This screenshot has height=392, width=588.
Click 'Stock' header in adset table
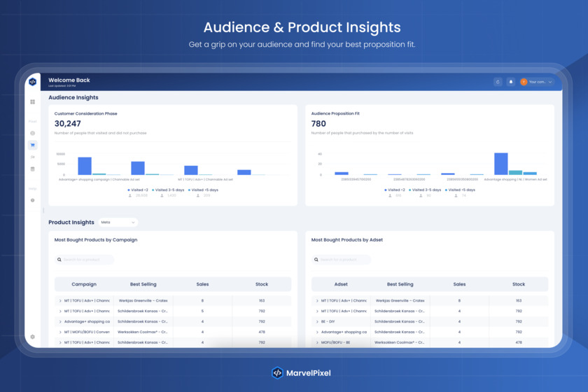[519, 284]
